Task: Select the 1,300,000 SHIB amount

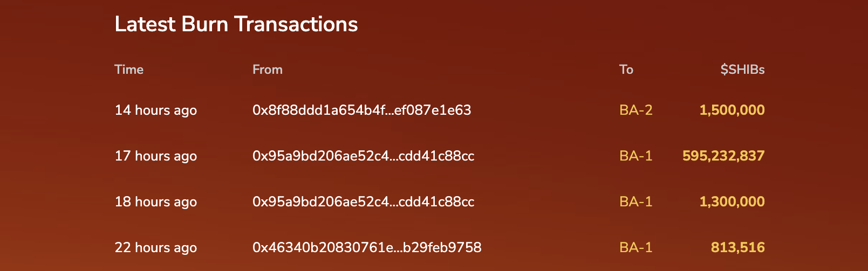Action: coord(732,201)
